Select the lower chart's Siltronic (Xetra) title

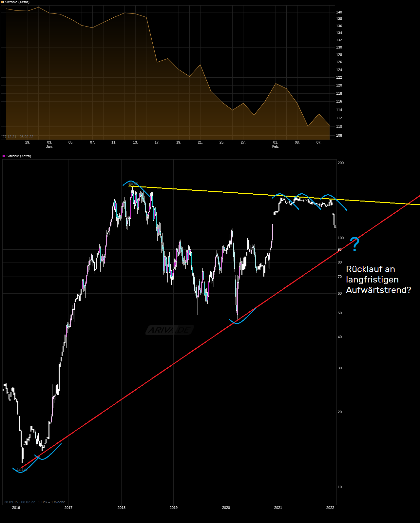point(19,156)
